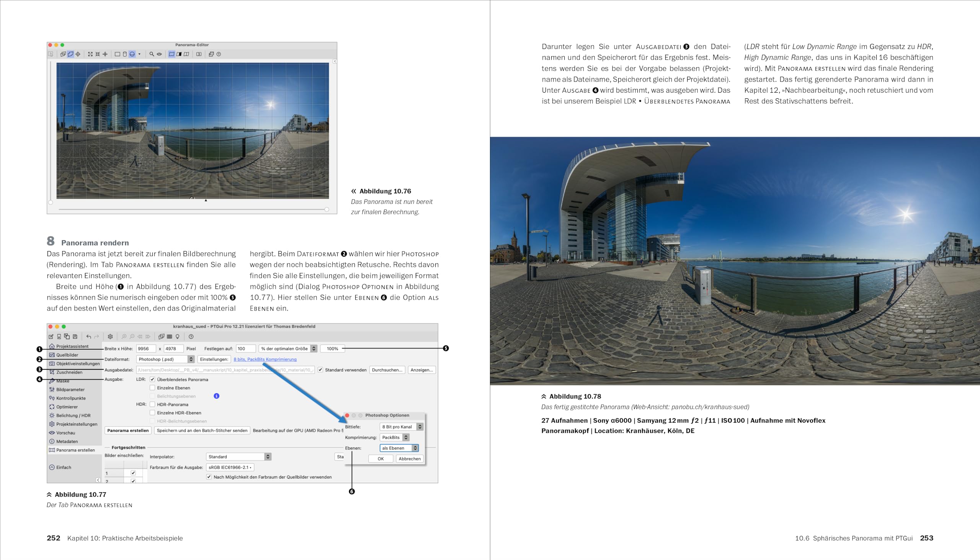Open Bittiefe '8 Bit pro Kanal' dropdown
The width and height of the screenshot is (980, 560).
[402, 426]
